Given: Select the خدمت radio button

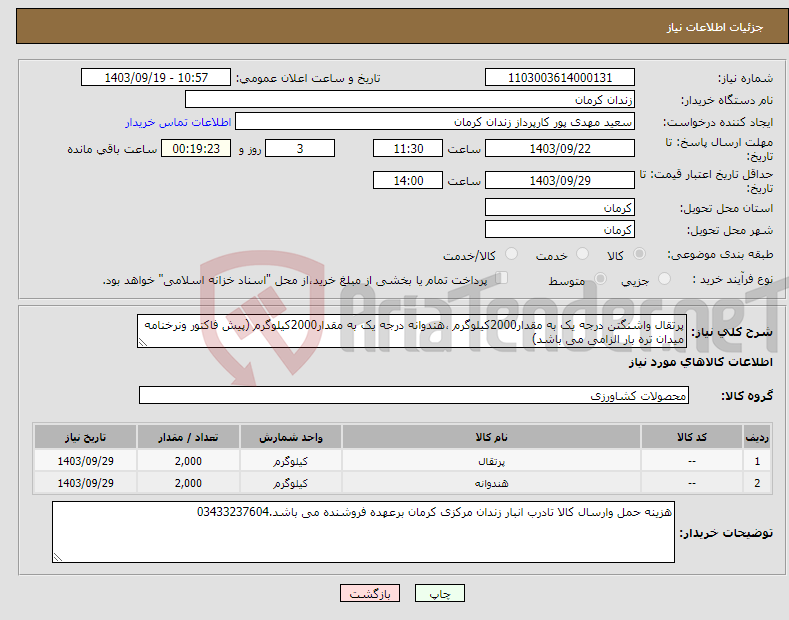Looking at the screenshot, I should [x=582, y=254].
